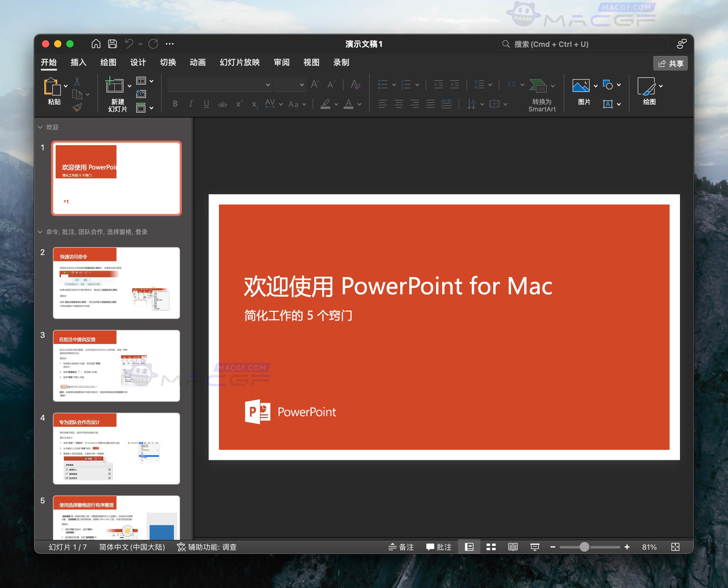Viewport: 728px width, 588px height.
Task: Open reading view from the status bar
Action: [513, 547]
